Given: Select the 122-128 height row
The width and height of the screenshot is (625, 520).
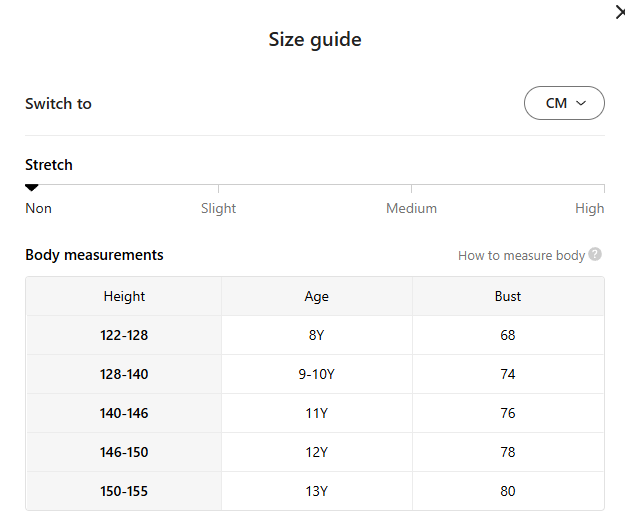Looking at the screenshot, I should [124, 335].
